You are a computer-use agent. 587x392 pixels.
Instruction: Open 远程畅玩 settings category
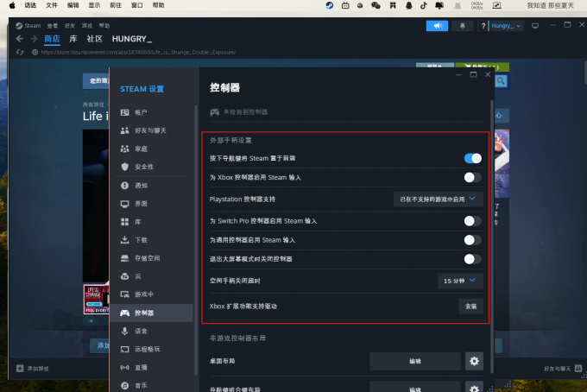(x=152, y=349)
